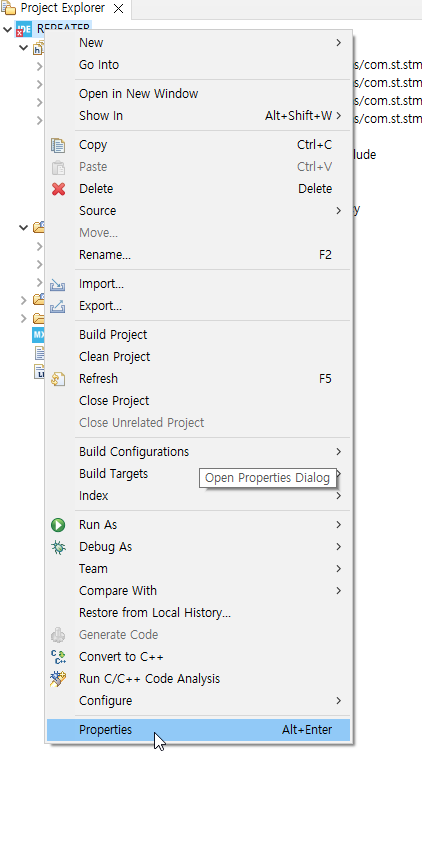Click the Convert to C++ icon
Viewport: 422px width, 847px height.
coord(58,657)
